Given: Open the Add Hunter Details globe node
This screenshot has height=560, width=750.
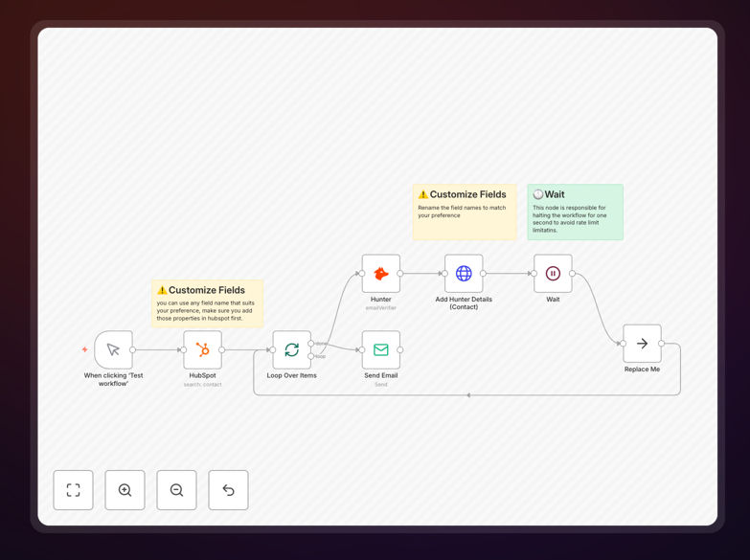Looking at the screenshot, I should click(x=464, y=274).
